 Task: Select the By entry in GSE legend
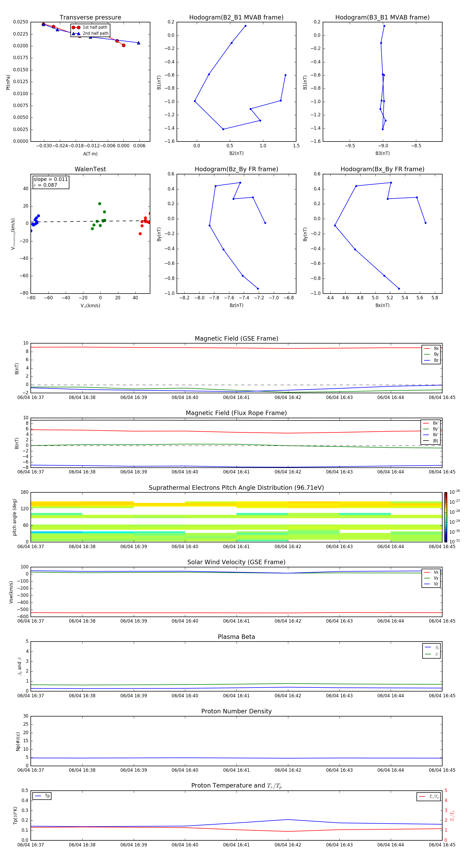pyautogui.click(x=431, y=354)
